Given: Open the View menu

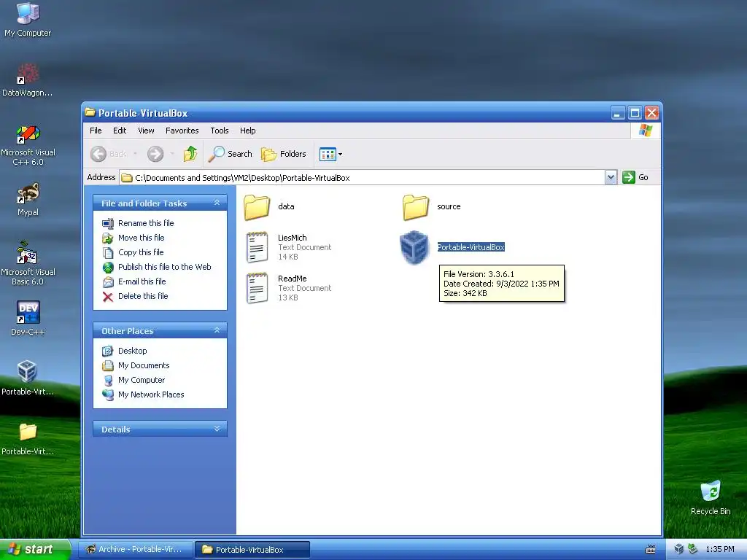Looking at the screenshot, I should pyautogui.click(x=146, y=131).
